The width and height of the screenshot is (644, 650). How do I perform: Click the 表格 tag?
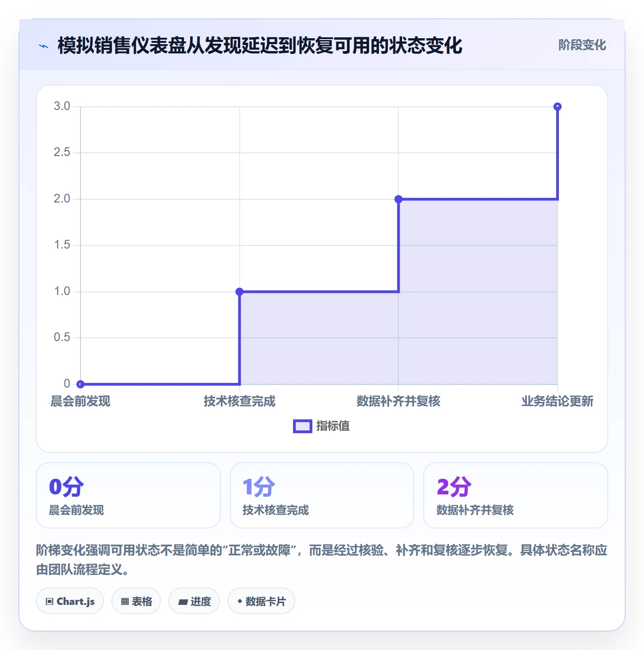136,601
